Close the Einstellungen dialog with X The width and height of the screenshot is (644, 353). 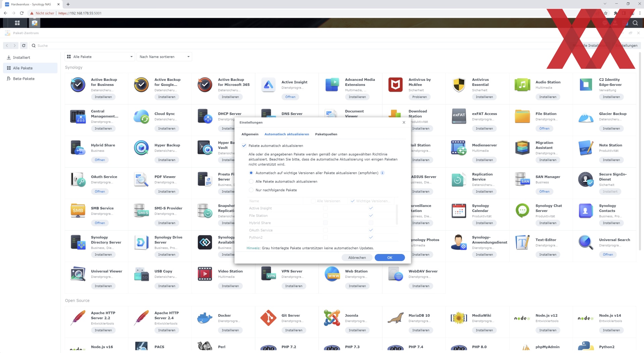click(x=404, y=122)
